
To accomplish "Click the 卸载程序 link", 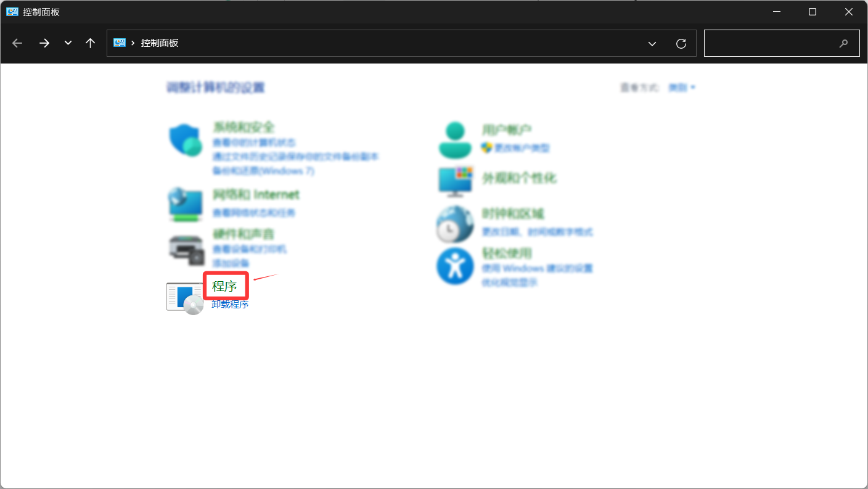I will tap(230, 304).
